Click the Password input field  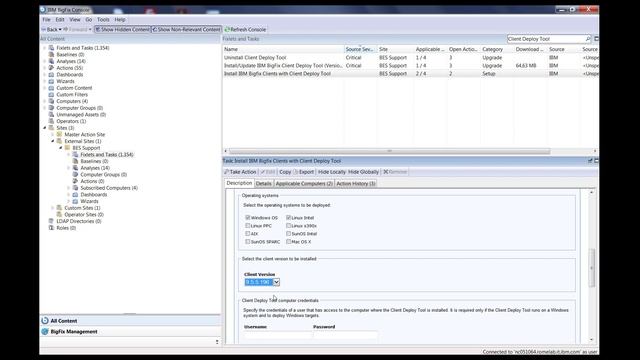click(345, 335)
